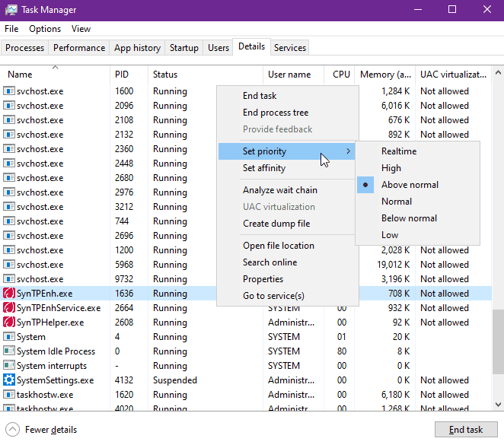
Task: Click the Fewer details circle arrow icon
Action: [12, 430]
